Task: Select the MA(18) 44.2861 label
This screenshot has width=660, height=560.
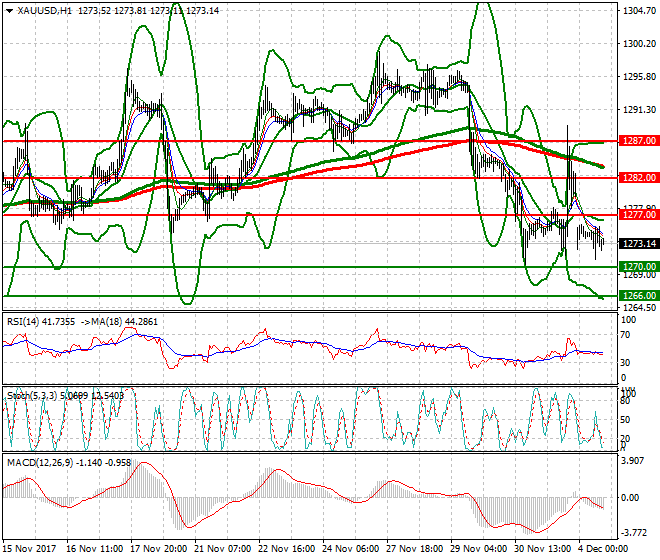Action: [x=125, y=322]
